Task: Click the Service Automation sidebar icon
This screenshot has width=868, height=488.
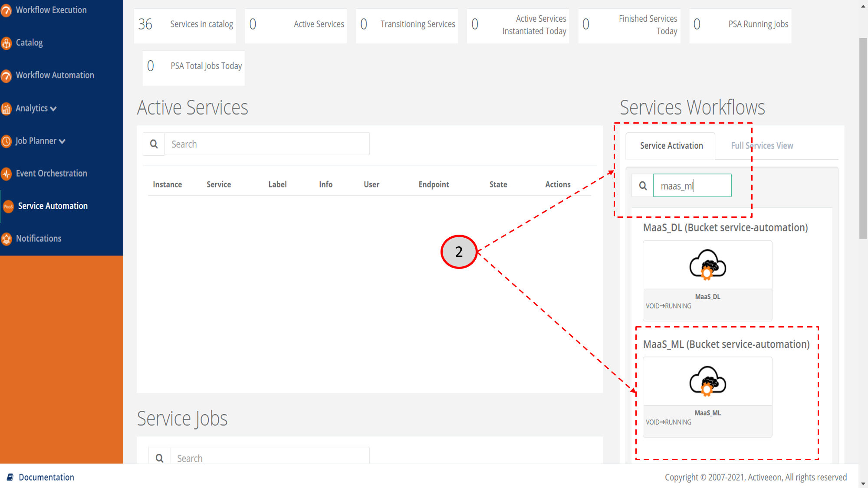Action: point(8,205)
